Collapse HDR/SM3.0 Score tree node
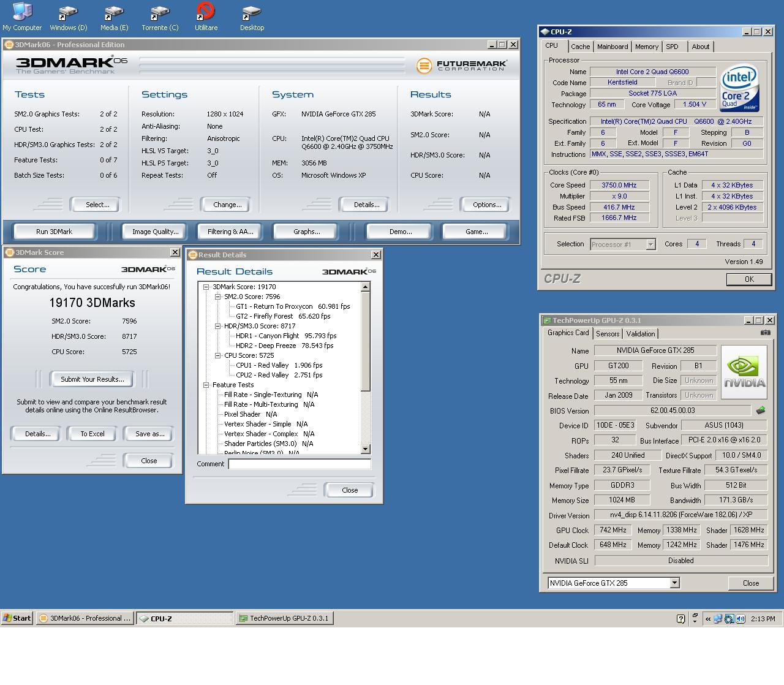The height and width of the screenshot is (685, 784). coord(217,326)
